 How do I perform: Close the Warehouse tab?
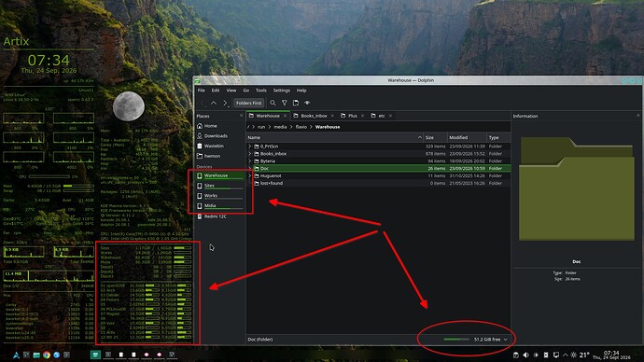(285, 116)
